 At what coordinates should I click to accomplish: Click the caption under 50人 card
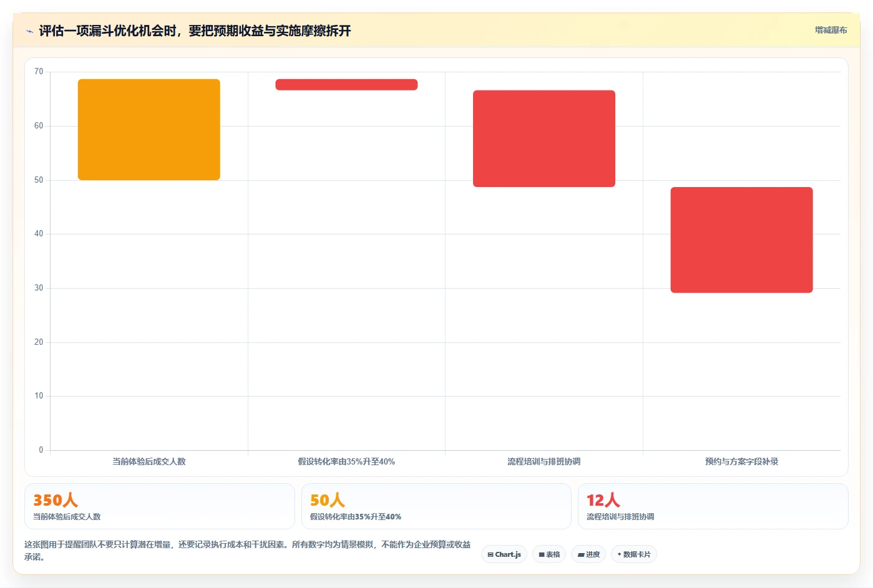pos(356,517)
